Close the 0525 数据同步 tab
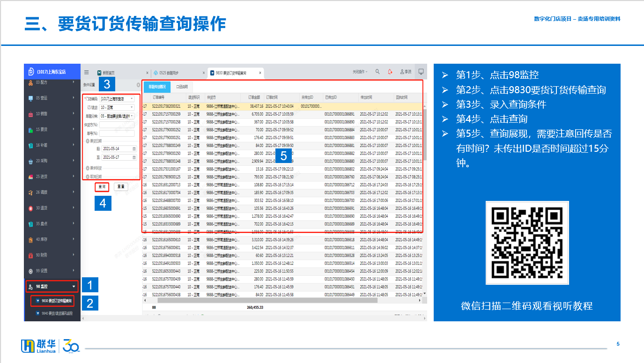 (x=203, y=73)
